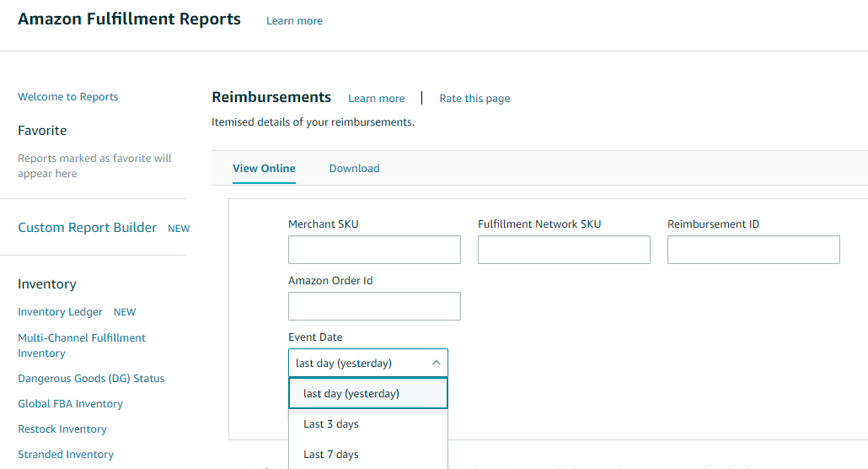Switch to the Download tab
This screenshot has height=469, width=868.
point(354,168)
